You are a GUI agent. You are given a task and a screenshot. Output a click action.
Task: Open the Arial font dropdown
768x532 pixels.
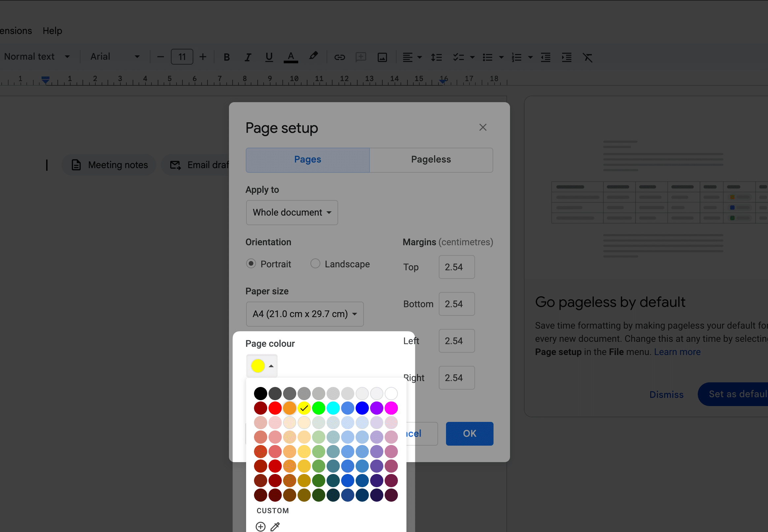coord(115,57)
